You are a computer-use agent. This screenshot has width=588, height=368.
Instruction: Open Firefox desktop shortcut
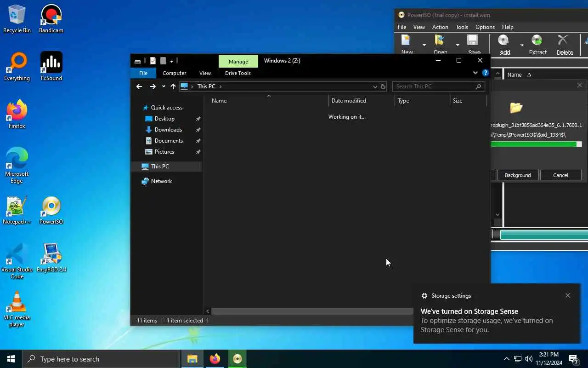[17, 115]
